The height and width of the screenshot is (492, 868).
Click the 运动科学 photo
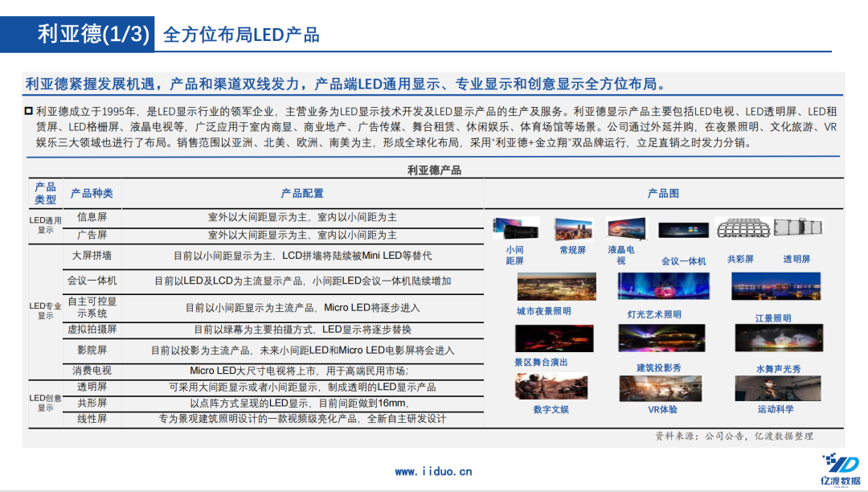[778, 388]
